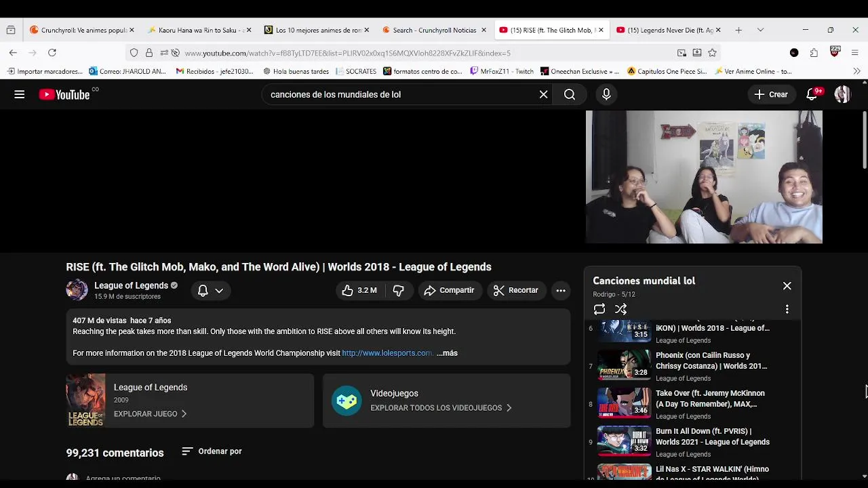Focus the add comment field

click(123, 479)
